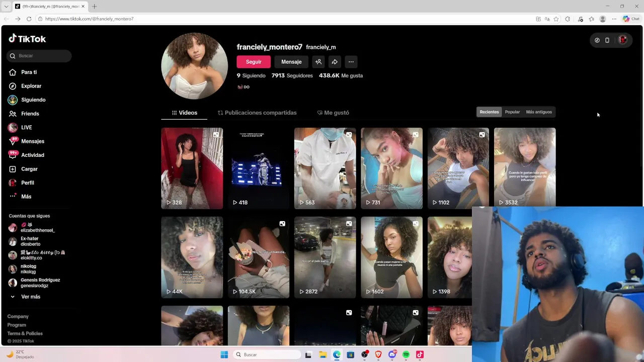Viewport: 644px width, 362px height.
Task: Open followed account elizabethhensel_
Action: click(32, 228)
